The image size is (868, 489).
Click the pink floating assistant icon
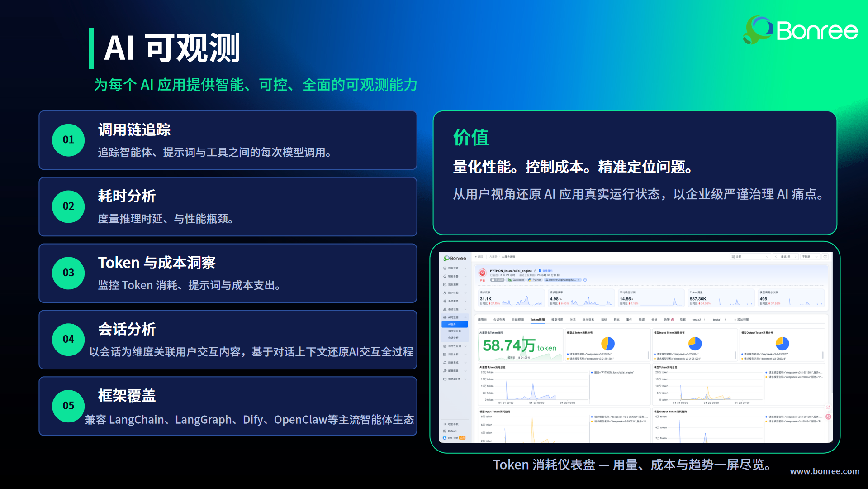pos(828,417)
